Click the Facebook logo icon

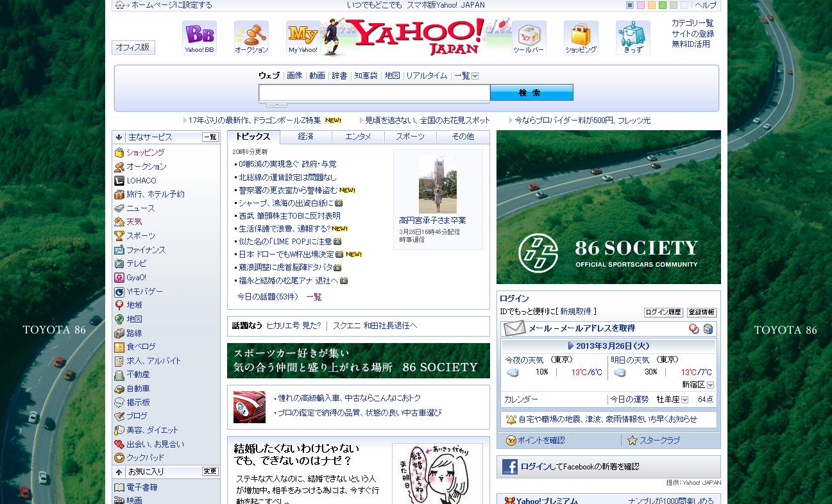(x=510, y=467)
